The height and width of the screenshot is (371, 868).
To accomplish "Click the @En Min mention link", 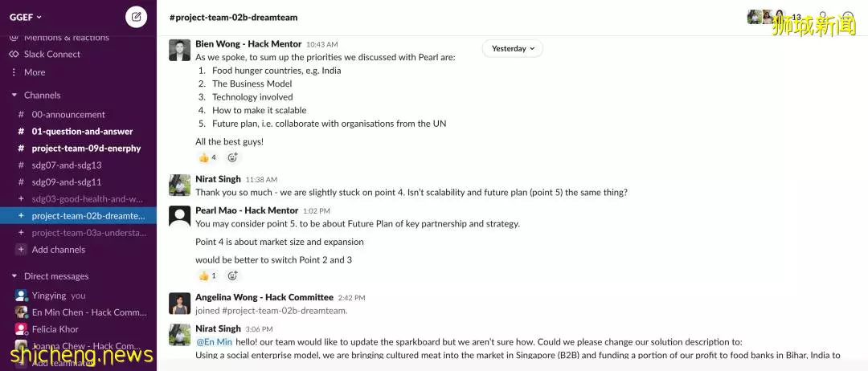I will click(215, 342).
